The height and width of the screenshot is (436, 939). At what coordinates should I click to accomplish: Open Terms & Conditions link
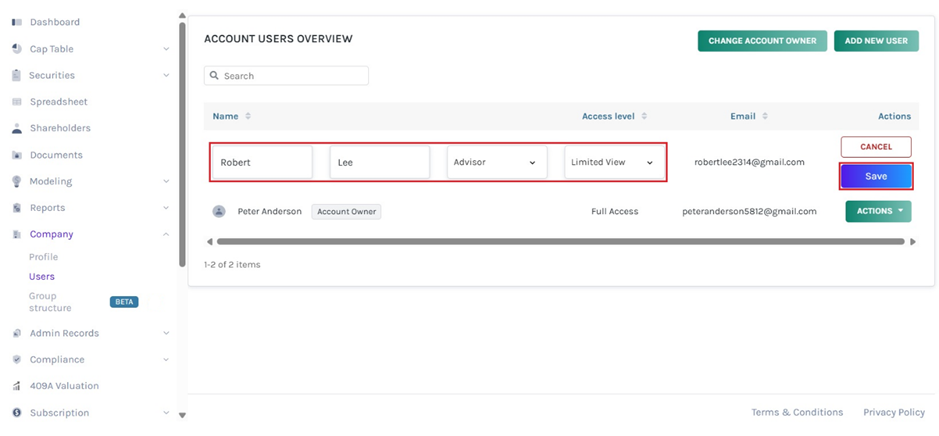pyautogui.click(x=797, y=412)
